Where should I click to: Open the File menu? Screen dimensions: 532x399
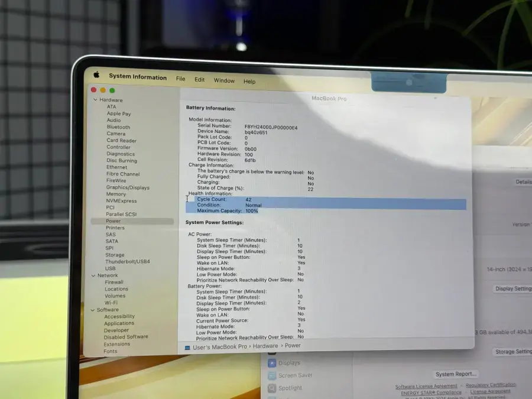(x=180, y=79)
